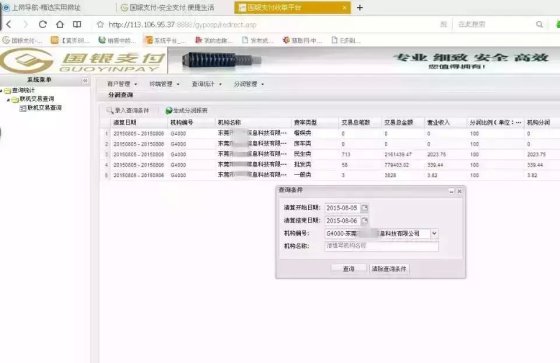Open the browser home page icon
560x363 pixels.
tap(60, 24)
